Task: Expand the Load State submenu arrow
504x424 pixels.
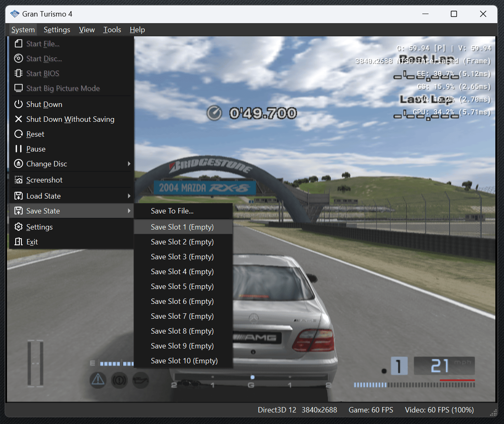Action: pyautogui.click(x=129, y=196)
